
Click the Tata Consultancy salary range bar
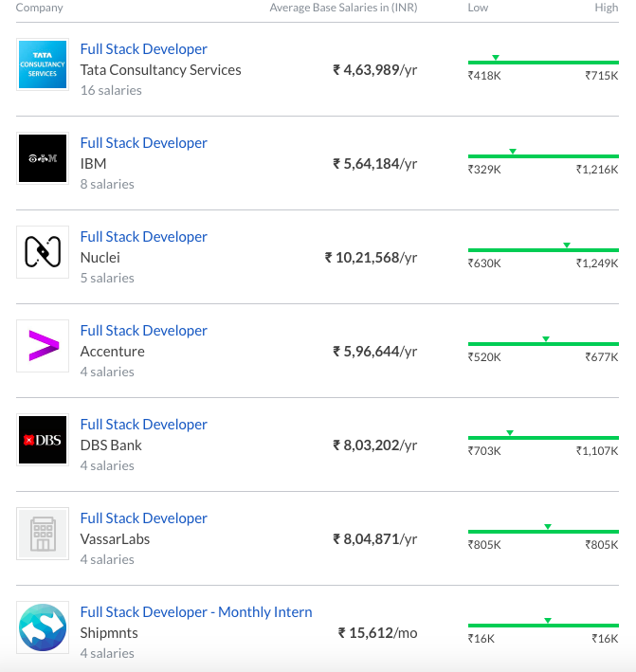point(542,63)
